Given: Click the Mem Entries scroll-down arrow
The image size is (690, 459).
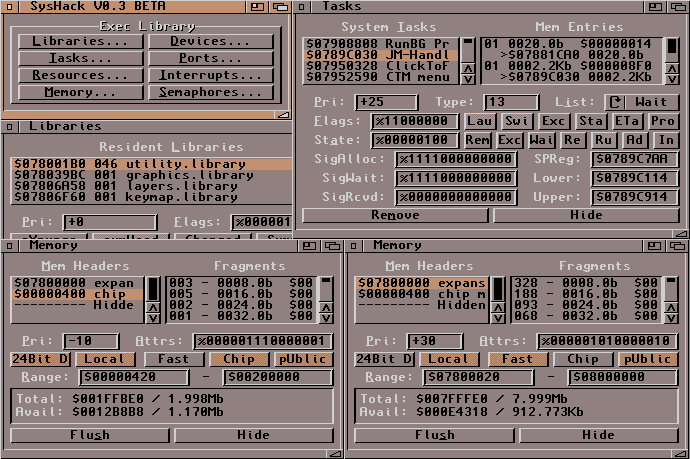Looking at the screenshot, I should click(x=672, y=78).
